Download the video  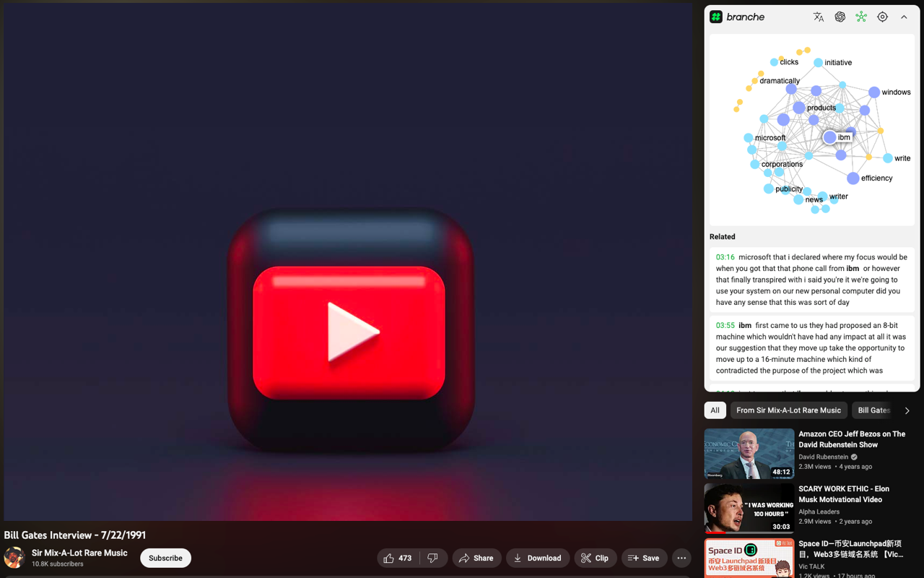[537, 558]
